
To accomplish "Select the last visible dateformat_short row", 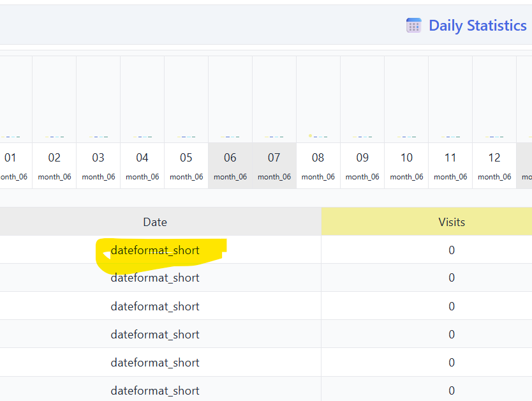I will (155, 391).
